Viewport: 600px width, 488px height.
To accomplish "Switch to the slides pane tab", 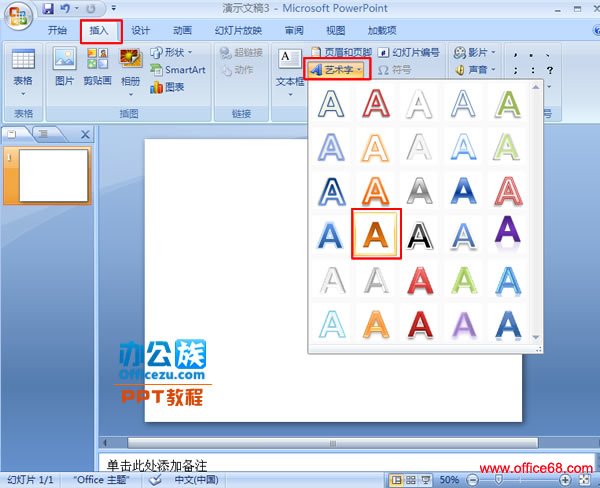I will (x=13, y=134).
